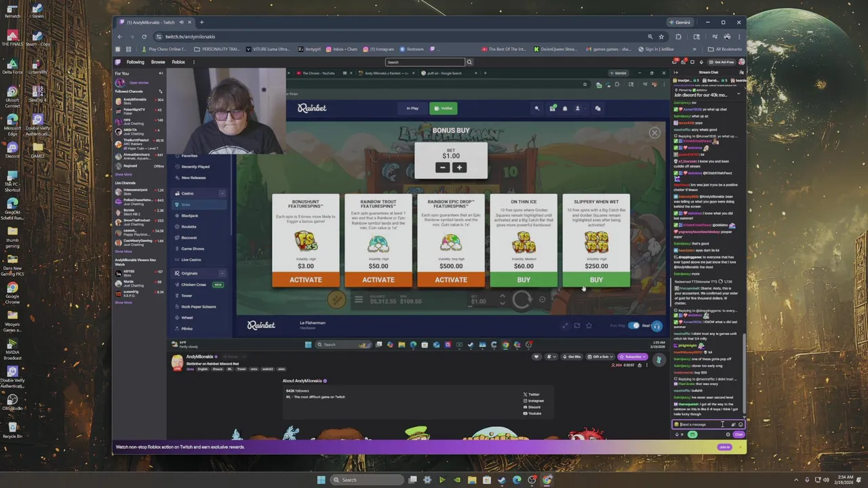868x488 pixels.
Task: Open Gemini in Chrome
Action: point(679,22)
